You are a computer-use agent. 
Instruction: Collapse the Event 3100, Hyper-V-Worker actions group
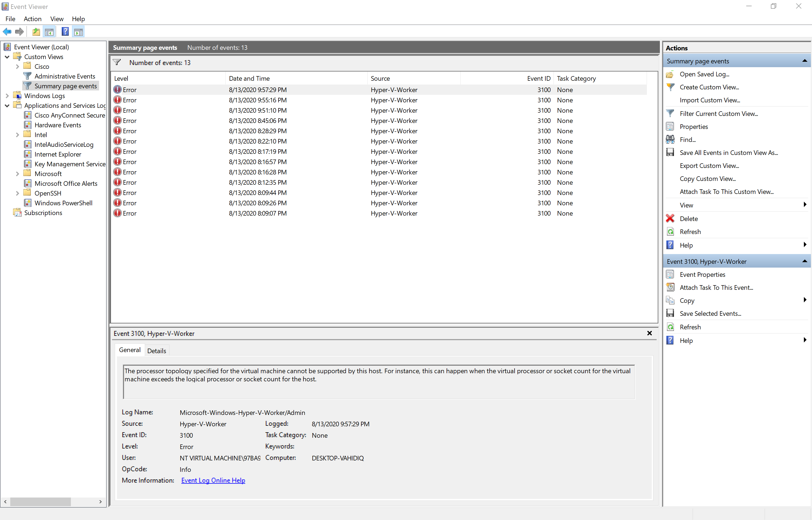[805, 261]
